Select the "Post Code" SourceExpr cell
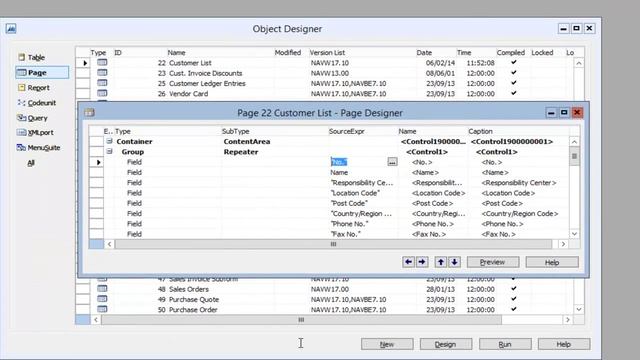The height and width of the screenshot is (360, 640). pyautogui.click(x=363, y=203)
